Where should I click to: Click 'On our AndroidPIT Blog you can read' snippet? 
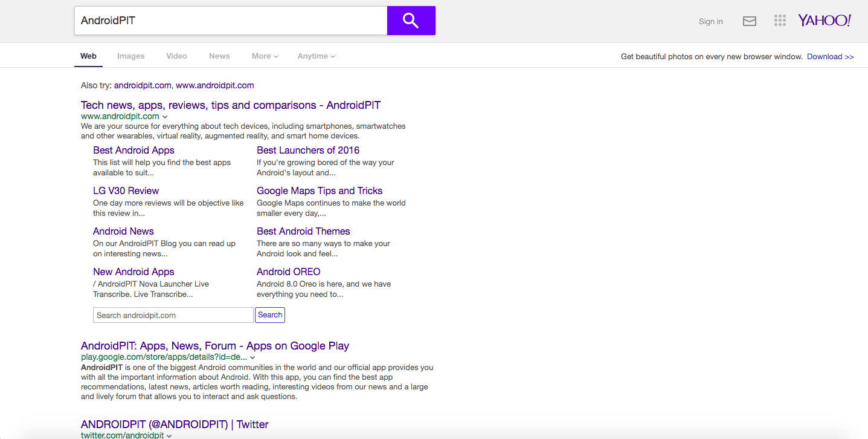point(164,249)
